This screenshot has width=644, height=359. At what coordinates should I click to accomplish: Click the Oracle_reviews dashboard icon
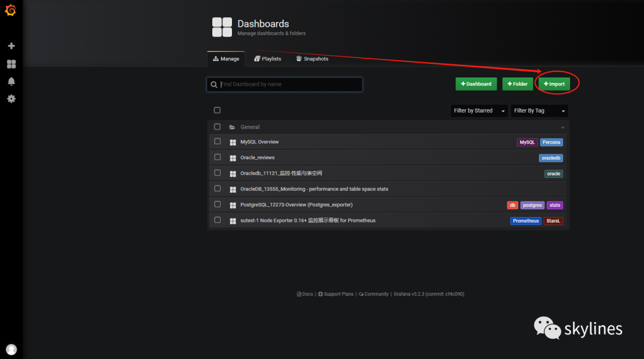click(233, 158)
